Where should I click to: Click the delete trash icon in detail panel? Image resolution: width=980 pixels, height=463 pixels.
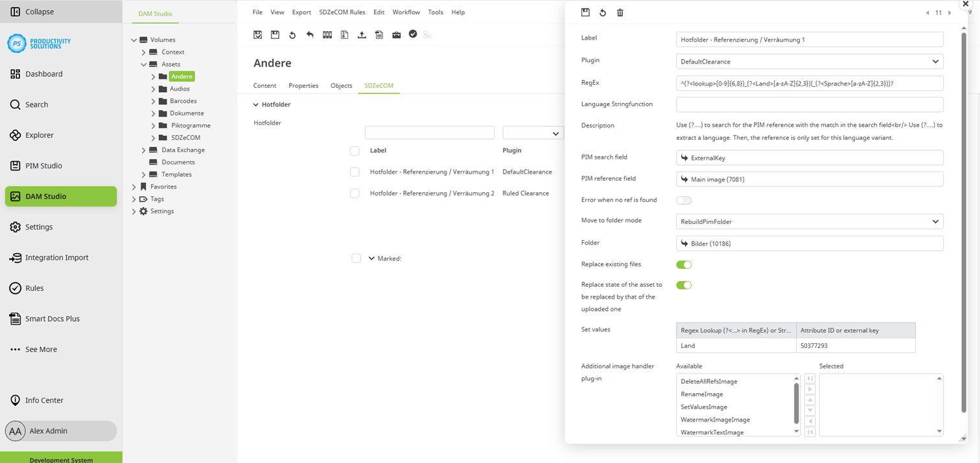click(620, 13)
